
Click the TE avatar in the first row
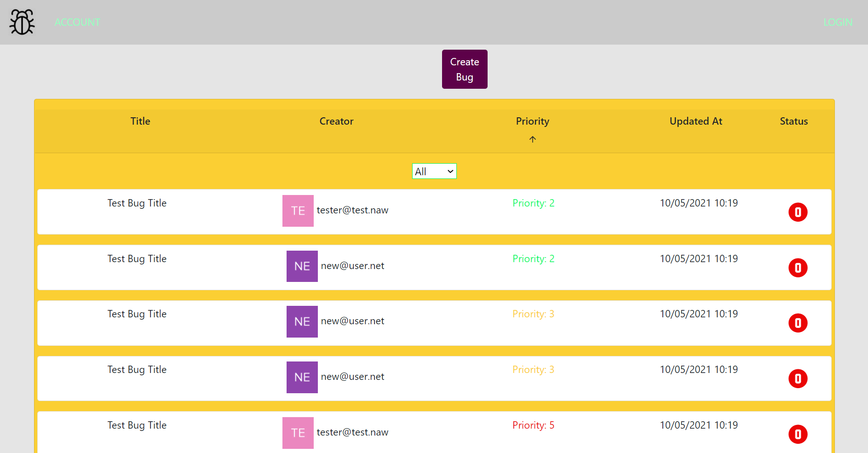298,211
